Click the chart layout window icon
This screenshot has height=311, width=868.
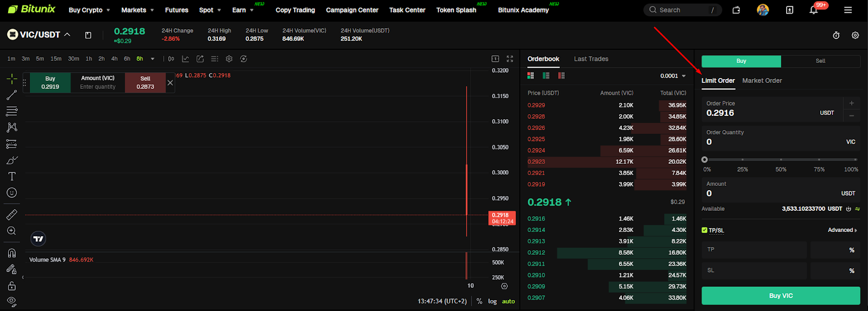pyautogui.click(x=495, y=59)
